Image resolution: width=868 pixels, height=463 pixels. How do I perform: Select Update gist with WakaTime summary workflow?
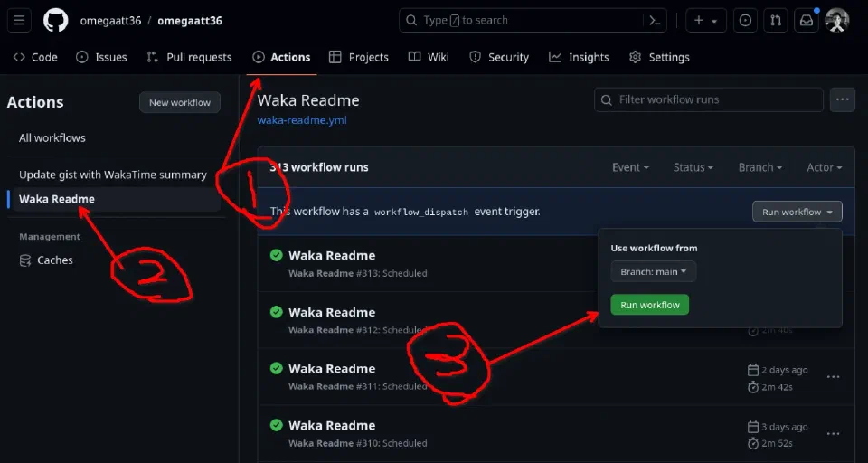pos(114,175)
